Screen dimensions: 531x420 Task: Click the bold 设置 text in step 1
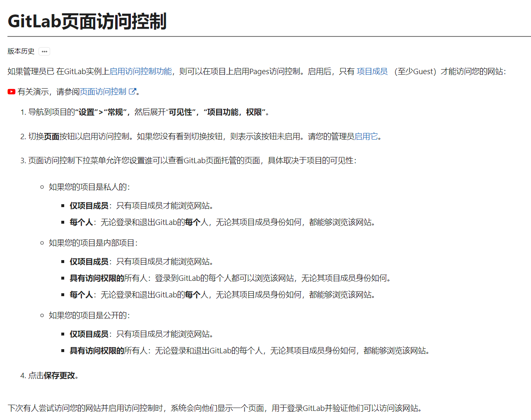click(x=87, y=112)
